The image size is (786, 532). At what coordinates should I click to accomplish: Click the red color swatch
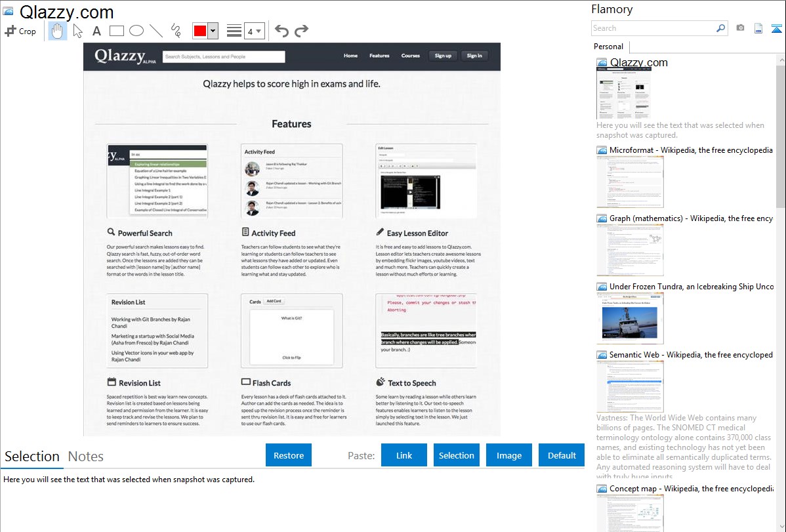click(200, 31)
